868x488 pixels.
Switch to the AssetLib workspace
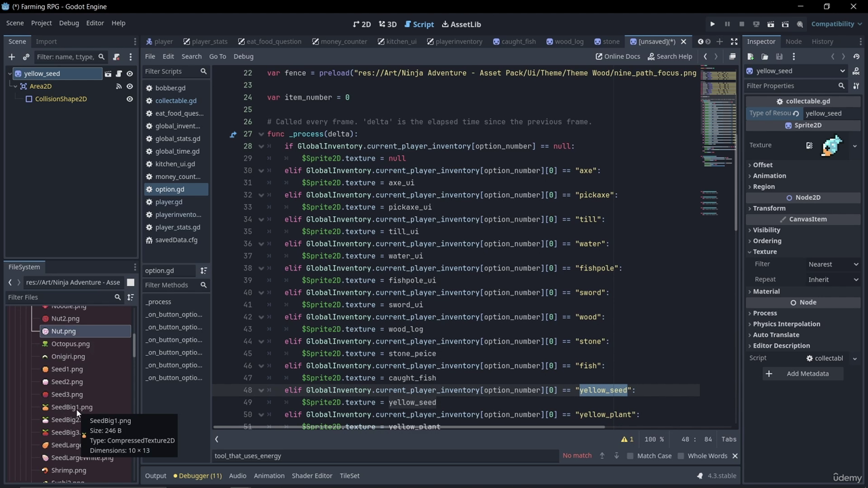pos(461,24)
